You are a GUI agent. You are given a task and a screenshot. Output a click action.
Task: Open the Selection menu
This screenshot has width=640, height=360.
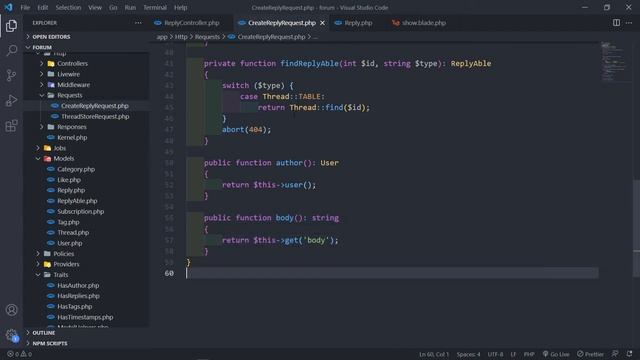[68, 7]
